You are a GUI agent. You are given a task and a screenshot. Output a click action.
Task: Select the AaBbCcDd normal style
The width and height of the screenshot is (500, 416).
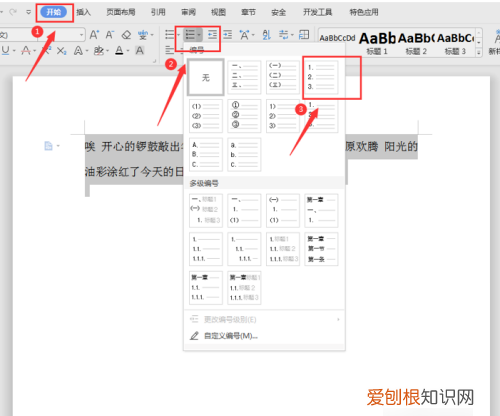(x=337, y=39)
